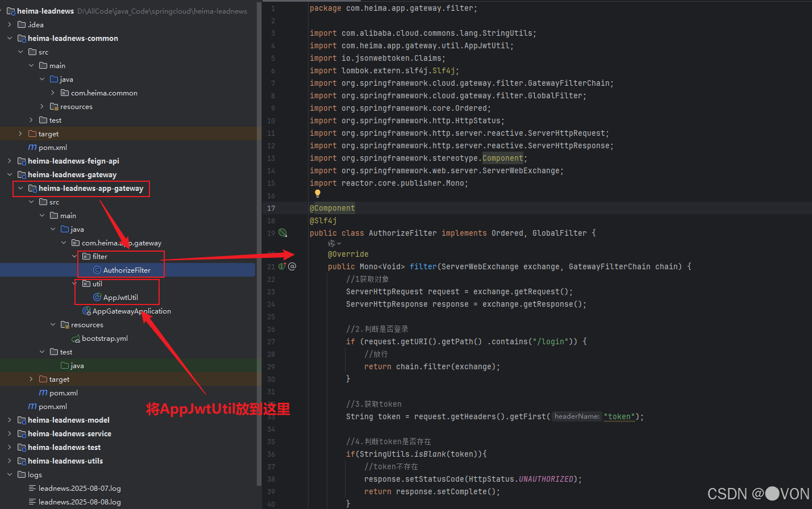Click line number 27 in the gutter
Image resolution: width=812 pixels, height=509 pixels.
click(x=271, y=342)
